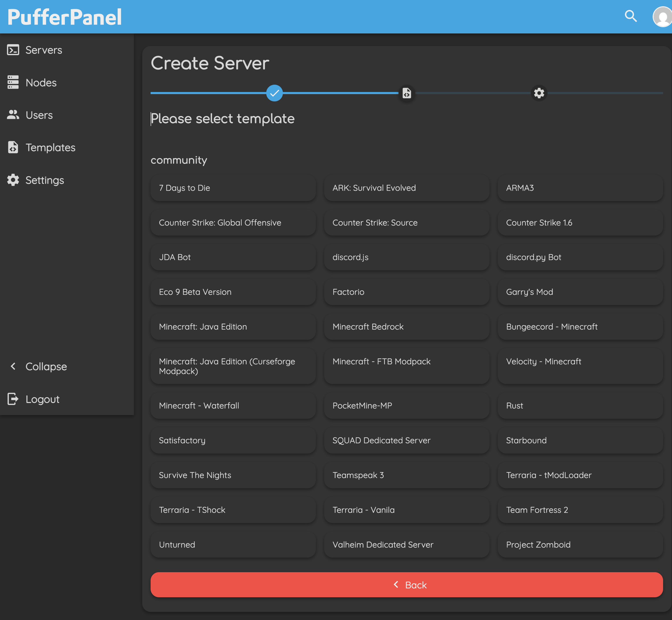Pick the Velocity - Minecraft template

[580, 366]
